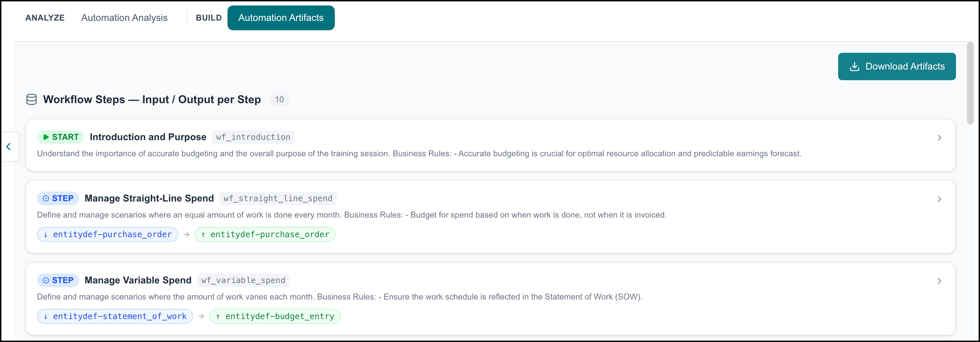The height and width of the screenshot is (342, 980).
Task: Click the wf_straight_line_spend identifier tag
Action: point(278,198)
